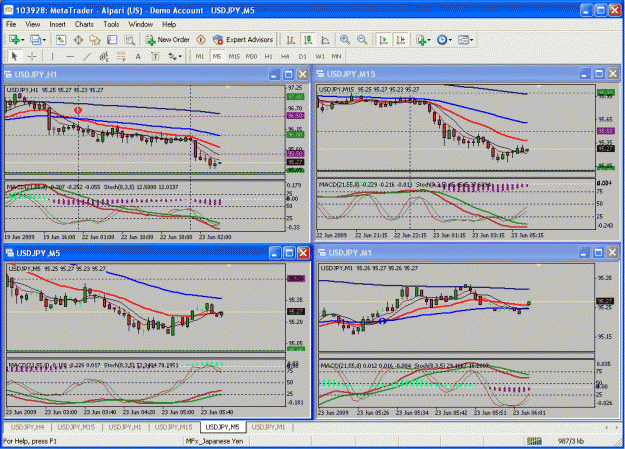Open the Templates dropdown
Image resolution: width=625 pixels, height=449 pixels.
click(x=465, y=39)
